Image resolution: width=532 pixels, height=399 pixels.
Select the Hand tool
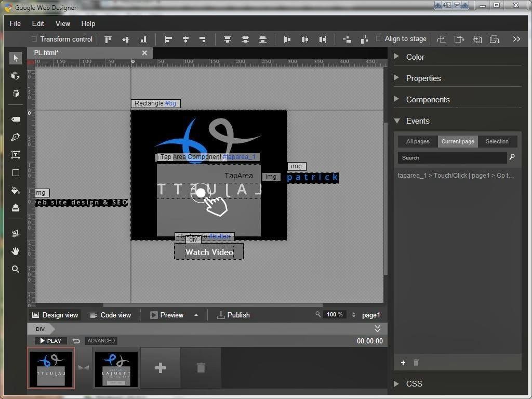[x=15, y=251]
